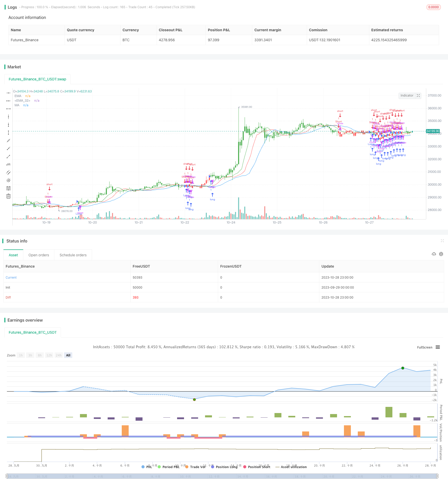Image resolution: width=448 pixels, height=486 pixels.
Task: Click the EMA legend label on chart
Action: (x=18, y=96)
